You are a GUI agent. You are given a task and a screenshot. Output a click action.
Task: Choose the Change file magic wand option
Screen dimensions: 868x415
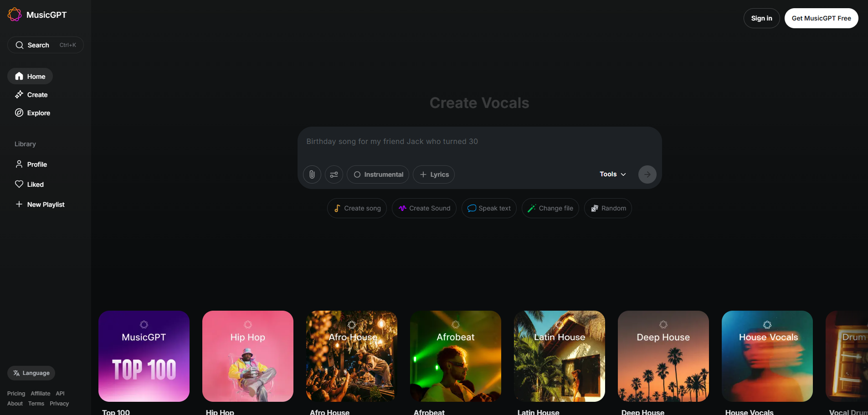click(x=550, y=208)
